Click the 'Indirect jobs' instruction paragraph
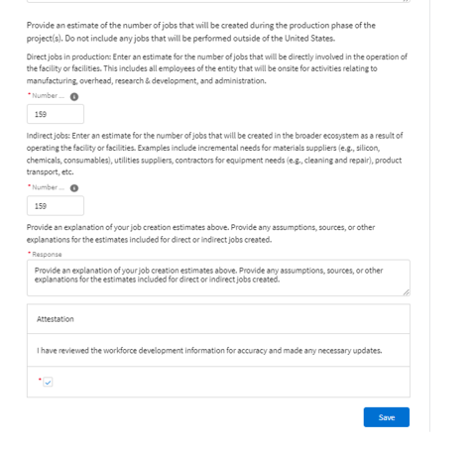Screen dimensions: 476x449 tap(214, 154)
